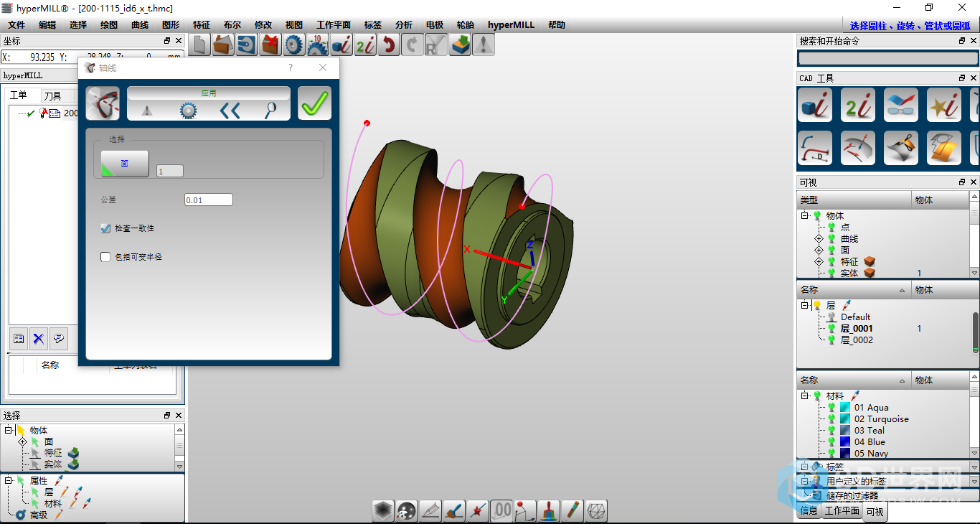Collapse 物体 node in 选择 panel

pos(9,430)
